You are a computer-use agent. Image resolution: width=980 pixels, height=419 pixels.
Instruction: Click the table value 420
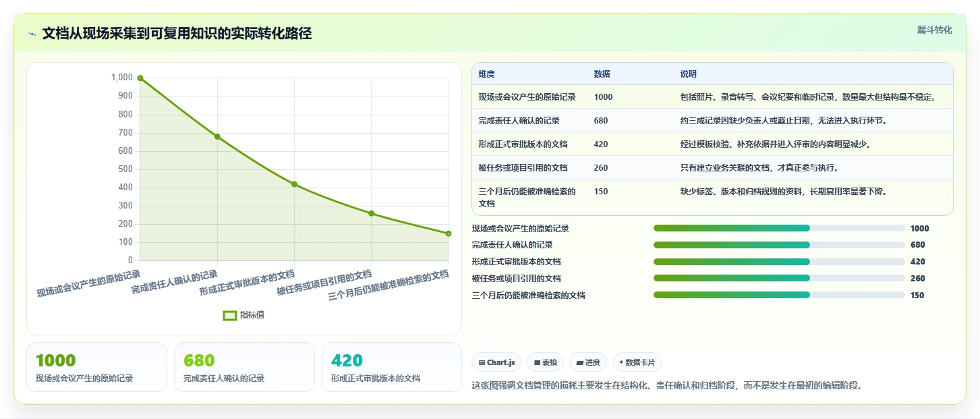tap(600, 144)
